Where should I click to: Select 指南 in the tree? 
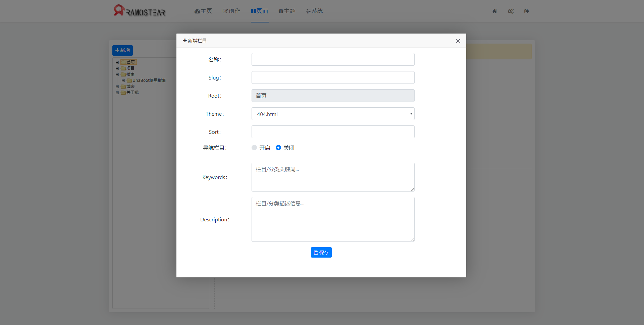tap(130, 74)
